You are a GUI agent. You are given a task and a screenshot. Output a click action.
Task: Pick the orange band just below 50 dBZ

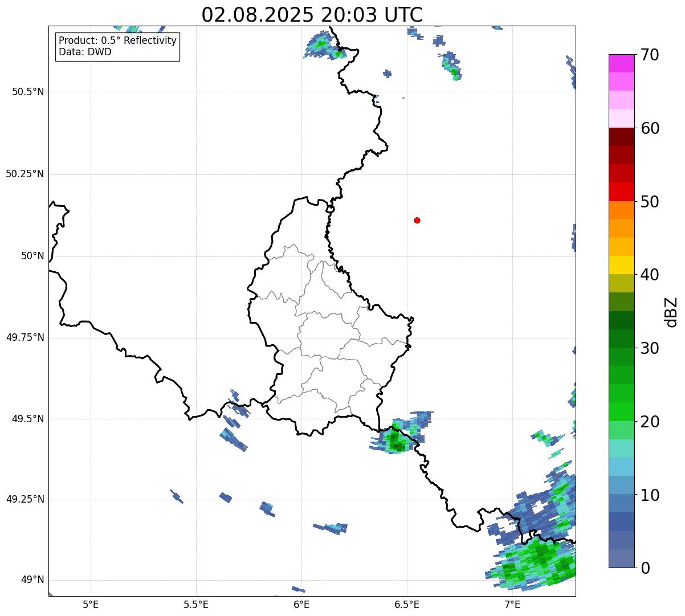621,210
